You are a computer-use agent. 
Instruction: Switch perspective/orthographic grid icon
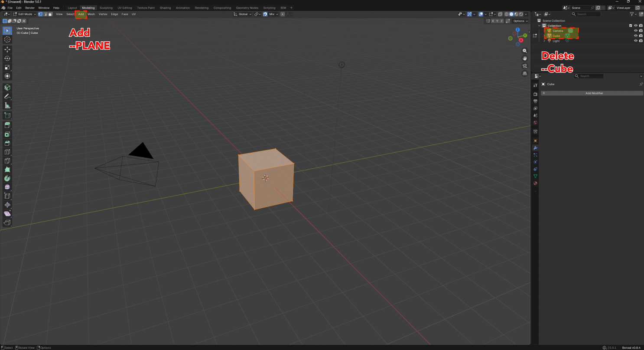[525, 73]
